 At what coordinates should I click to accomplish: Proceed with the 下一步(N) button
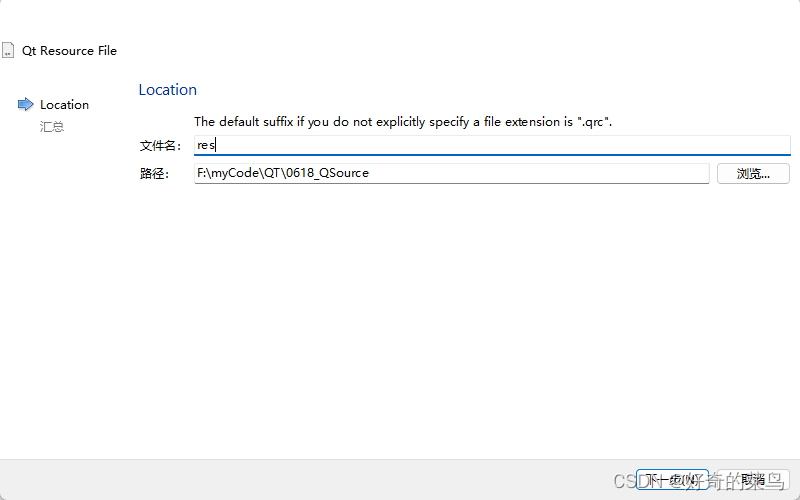tap(672, 479)
